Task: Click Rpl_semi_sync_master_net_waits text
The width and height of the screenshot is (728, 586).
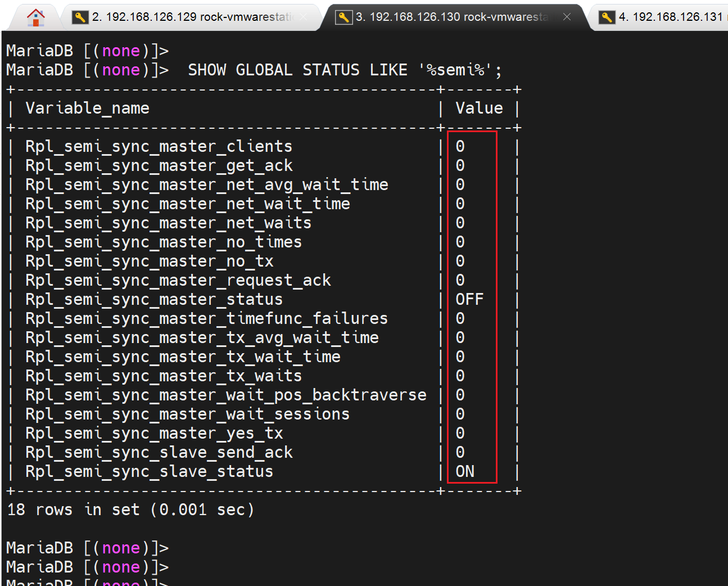Action: pos(169,223)
